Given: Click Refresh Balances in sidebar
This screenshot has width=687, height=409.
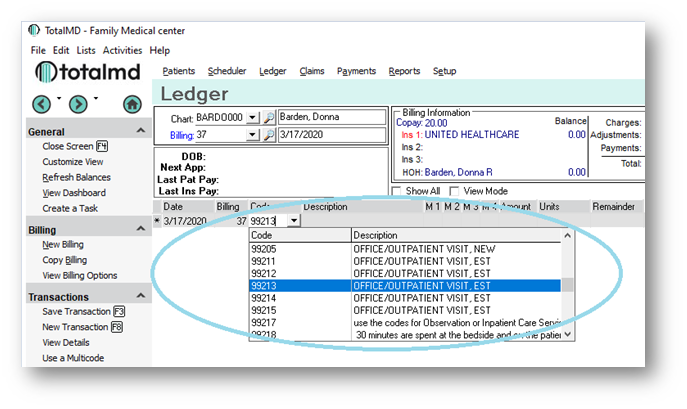Looking at the screenshot, I should [77, 177].
